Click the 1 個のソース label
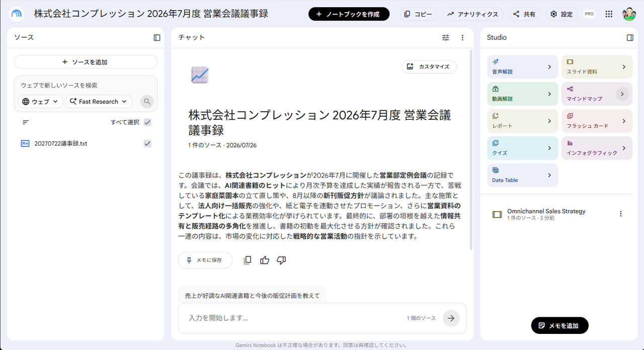The image size is (644, 350). [x=421, y=318]
